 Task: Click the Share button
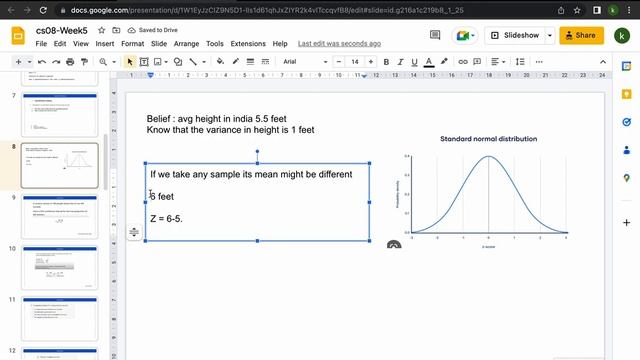click(581, 36)
